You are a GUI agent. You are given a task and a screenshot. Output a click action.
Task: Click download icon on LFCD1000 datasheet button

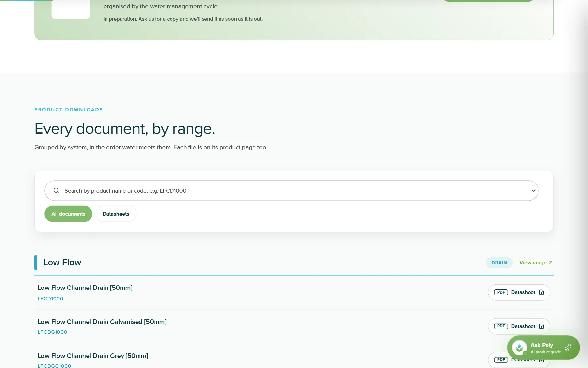click(541, 292)
